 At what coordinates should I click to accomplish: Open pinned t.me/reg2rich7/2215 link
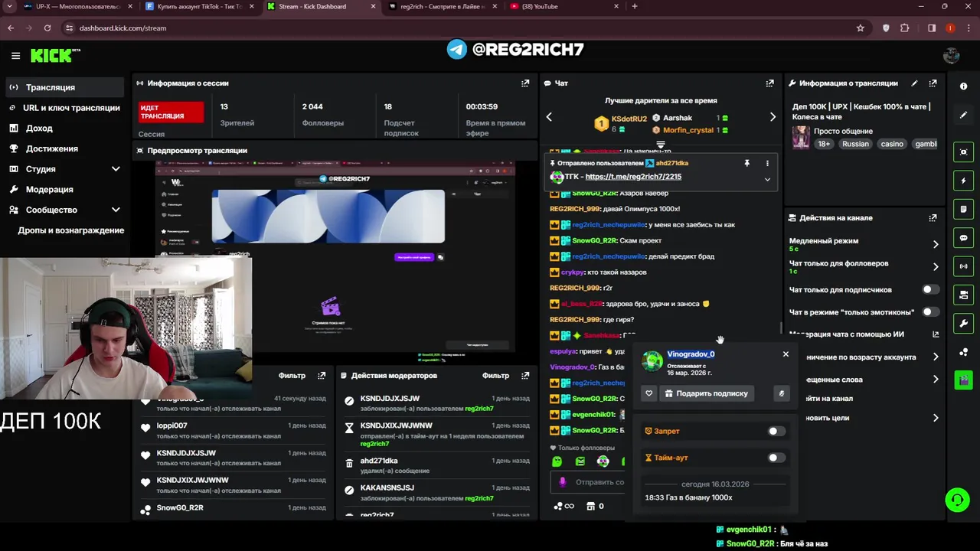click(633, 177)
